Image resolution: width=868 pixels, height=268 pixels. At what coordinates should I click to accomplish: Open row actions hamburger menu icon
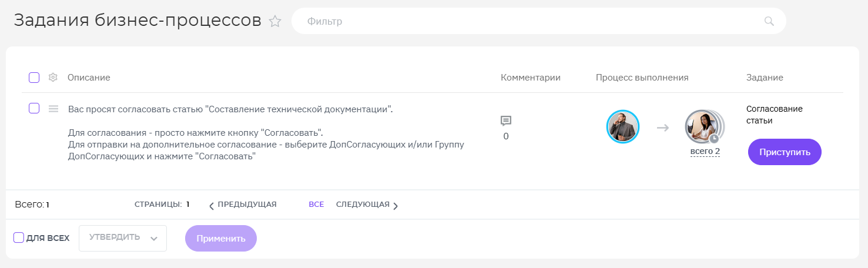point(53,109)
